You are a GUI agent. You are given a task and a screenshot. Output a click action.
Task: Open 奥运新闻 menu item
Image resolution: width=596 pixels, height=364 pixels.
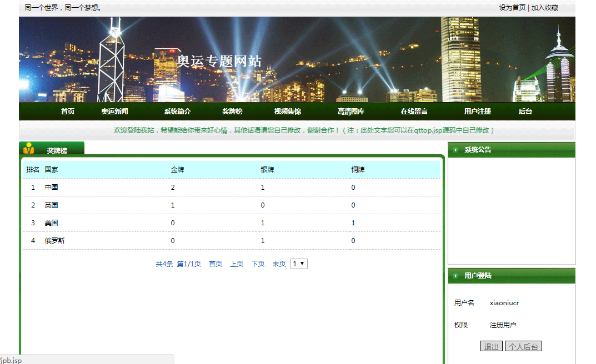(x=114, y=111)
